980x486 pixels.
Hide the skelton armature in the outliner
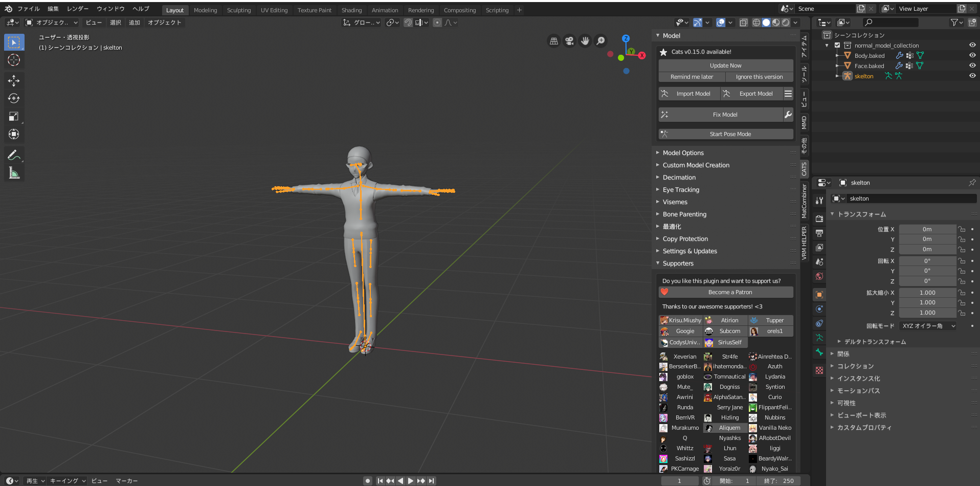click(x=972, y=76)
